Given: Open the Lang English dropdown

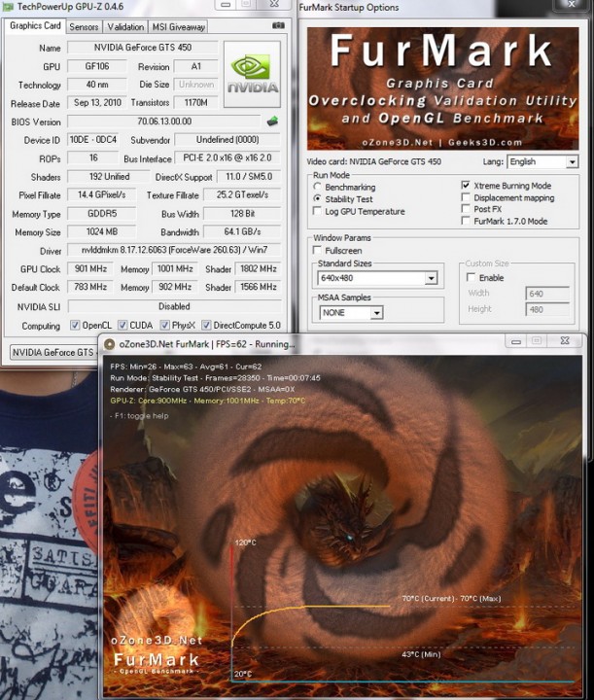Looking at the screenshot, I should point(543,161).
